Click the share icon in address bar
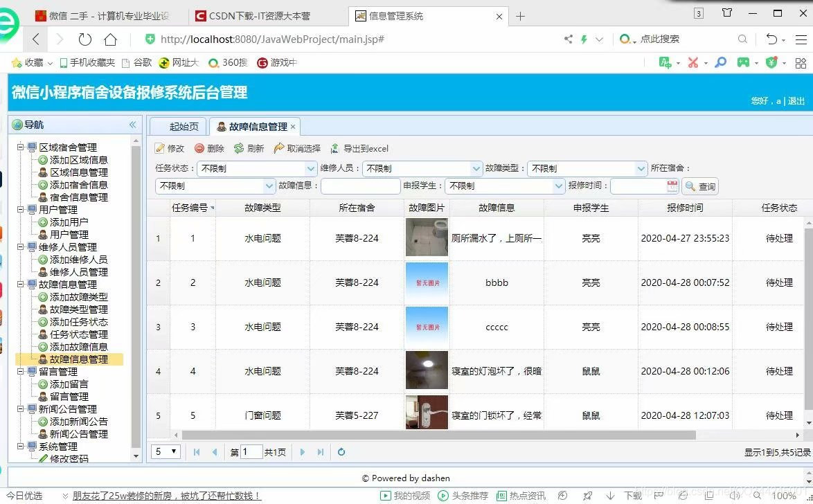 pyautogui.click(x=569, y=39)
